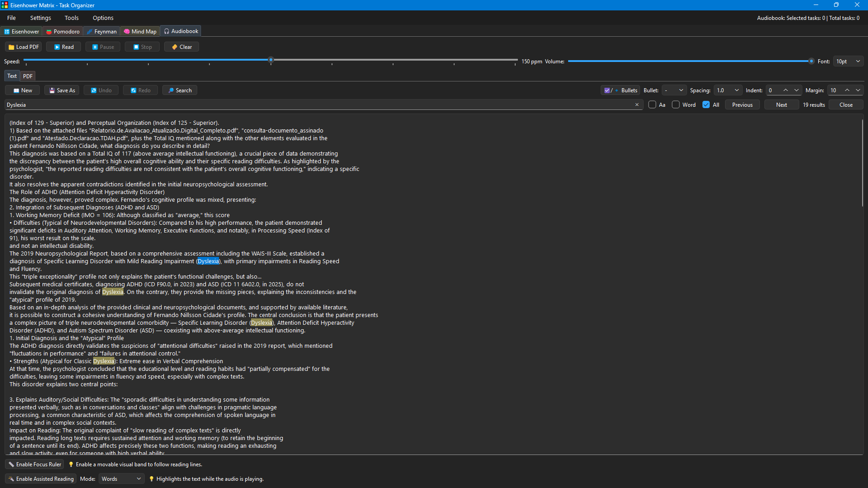The height and width of the screenshot is (488, 868).
Task: Increase the Indent value
Action: click(786, 90)
